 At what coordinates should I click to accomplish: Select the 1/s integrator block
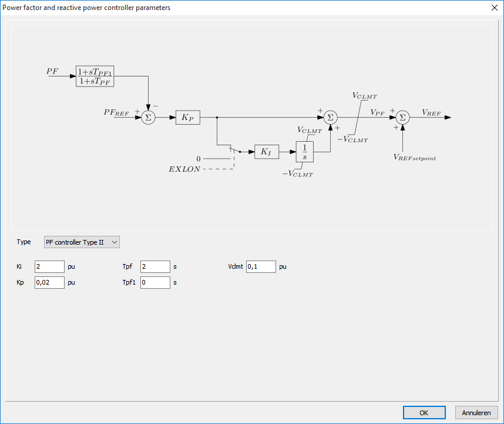(305, 152)
